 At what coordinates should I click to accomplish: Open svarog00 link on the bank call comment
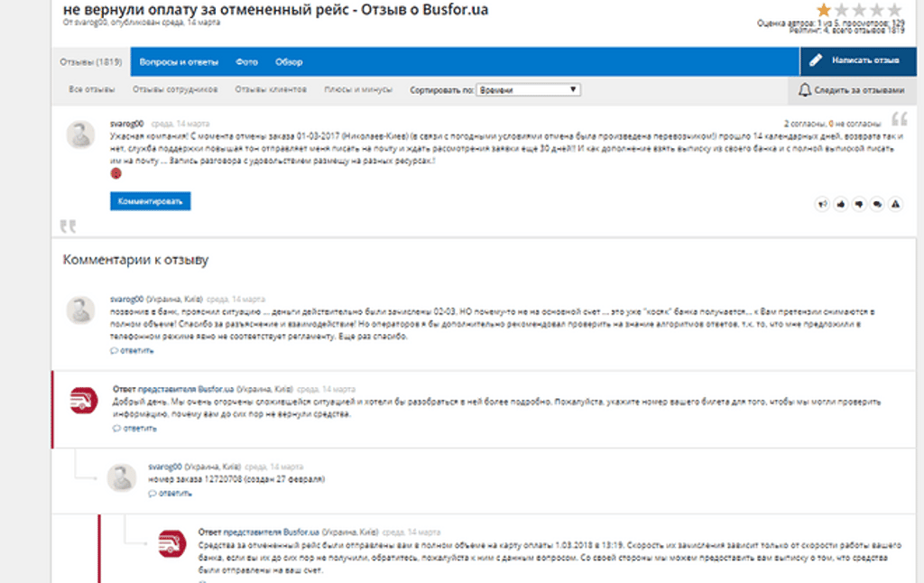(126, 300)
